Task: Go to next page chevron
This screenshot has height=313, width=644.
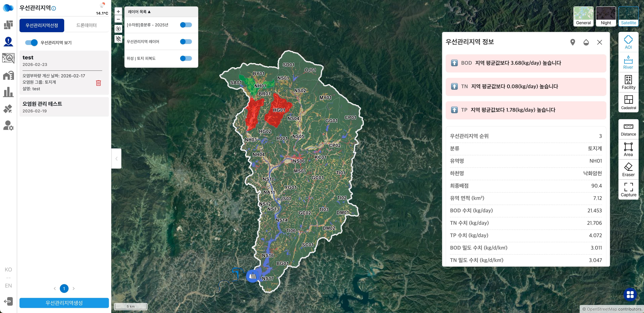Action: [x=73, y=289]
